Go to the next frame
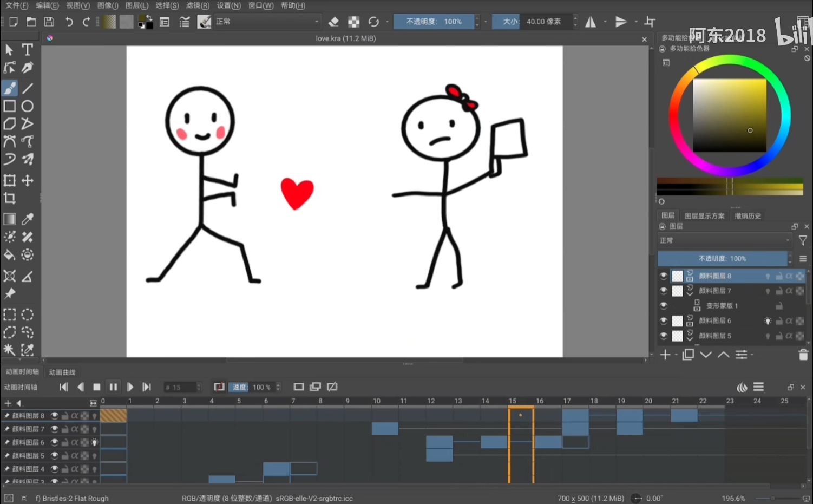 (130, 387)
